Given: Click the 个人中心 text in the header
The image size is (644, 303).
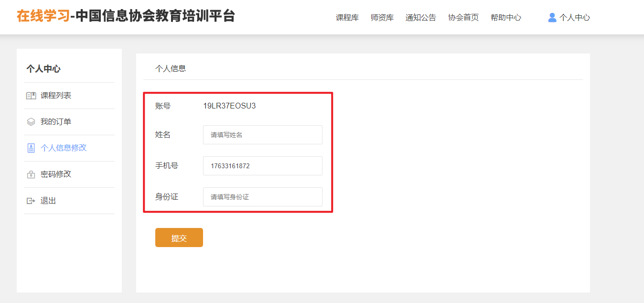Looking at the screenshot, I should click(575, 18).
